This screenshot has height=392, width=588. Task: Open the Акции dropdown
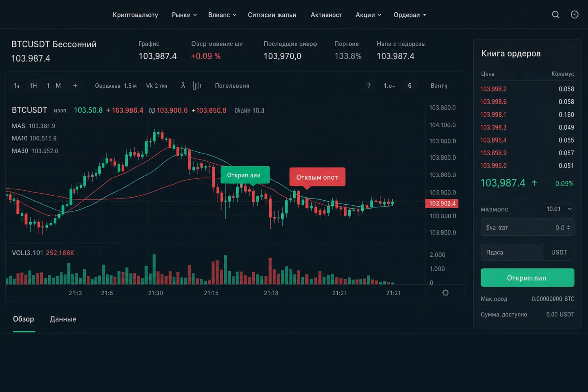point(368,15)
